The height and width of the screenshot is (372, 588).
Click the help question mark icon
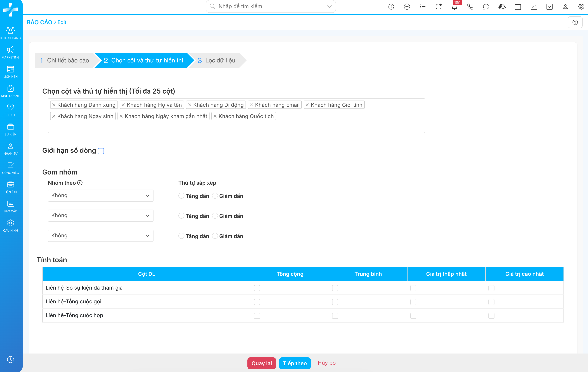(x=575, y=22)
